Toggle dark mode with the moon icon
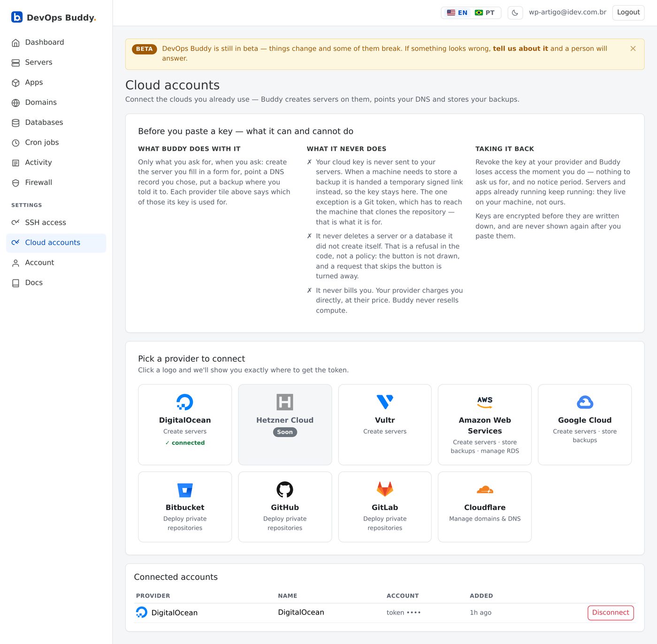 [x=515, y=13]
